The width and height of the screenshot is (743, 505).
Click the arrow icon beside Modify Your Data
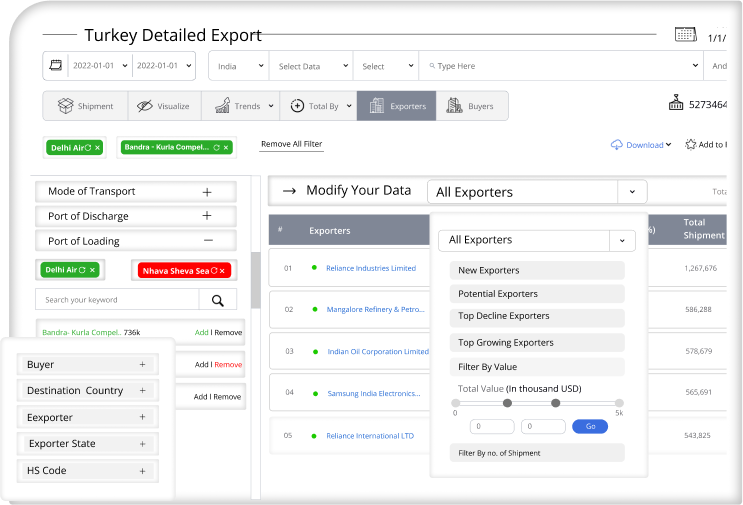[x=289, y=191]
